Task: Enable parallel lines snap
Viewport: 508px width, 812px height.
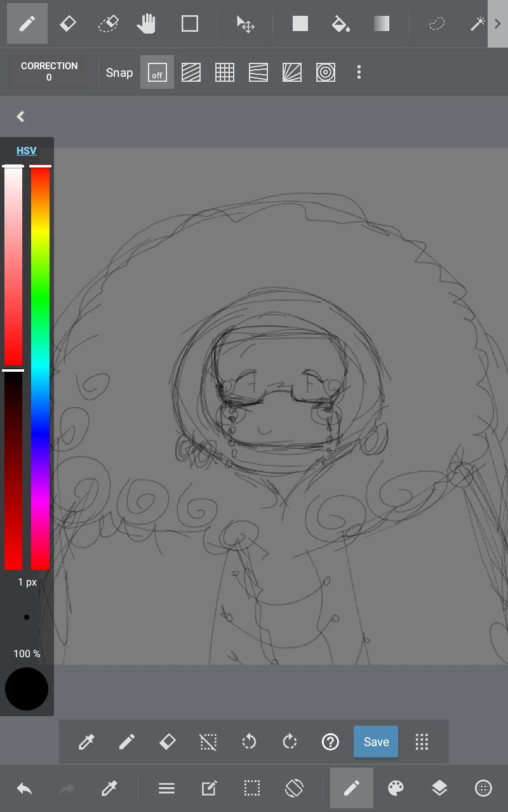Action: point(191,72)
